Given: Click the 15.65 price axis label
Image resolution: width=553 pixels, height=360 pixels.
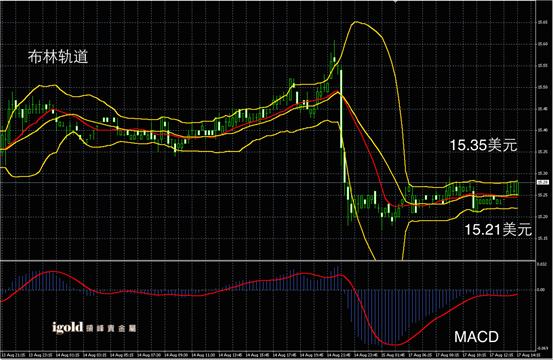Looking at the screenshot, I should click(x=542, y=22).
